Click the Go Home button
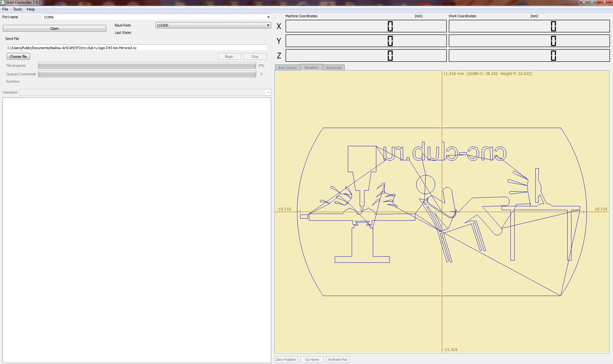This screenshot has height=364, width=613. [x=312, y=360]
